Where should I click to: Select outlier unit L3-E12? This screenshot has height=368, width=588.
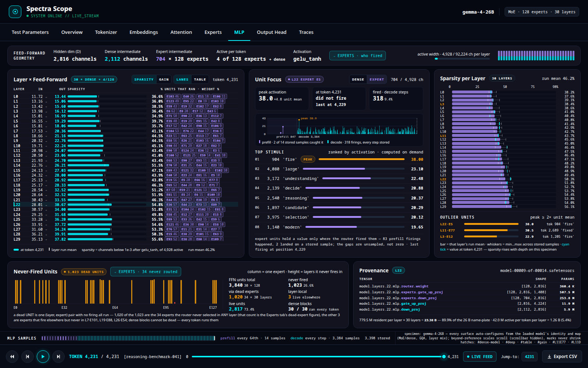click(507, 237)
